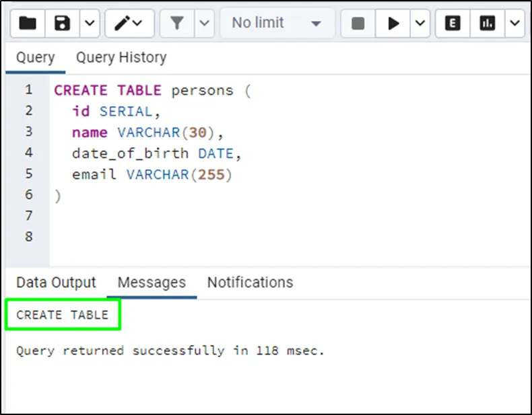
Task: Click the Filter funnel icon
Action: point(177,24)
